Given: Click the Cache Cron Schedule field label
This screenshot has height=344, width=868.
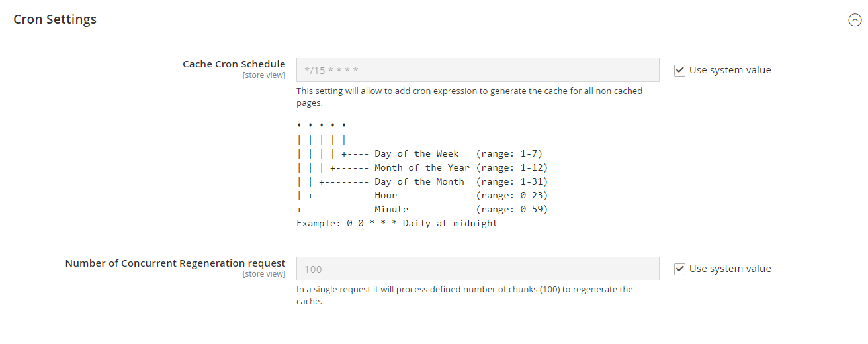Looking at the screenshot, I should click(x=234, y=64).
